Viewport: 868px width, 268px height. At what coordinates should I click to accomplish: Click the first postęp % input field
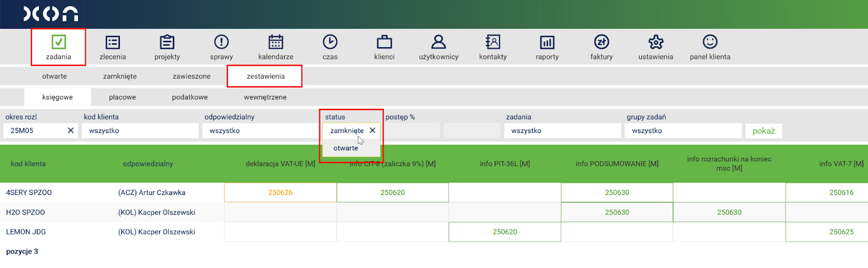(x=412, y=131)
